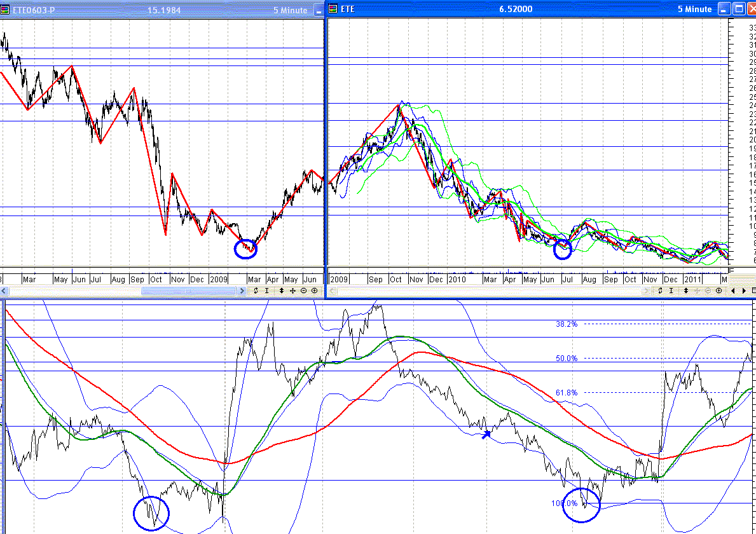Zoom in the right ETE chart
This screenshot has width=756, height=534.
(718, 291)
